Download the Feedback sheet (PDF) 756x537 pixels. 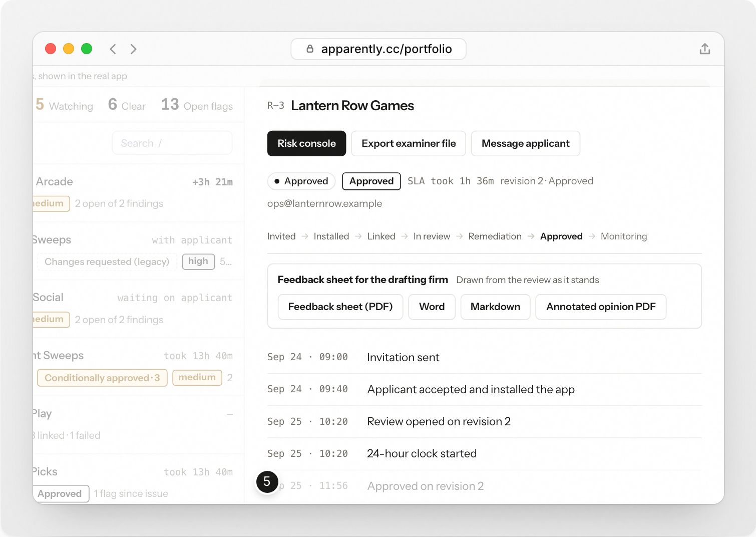[340, 307]
